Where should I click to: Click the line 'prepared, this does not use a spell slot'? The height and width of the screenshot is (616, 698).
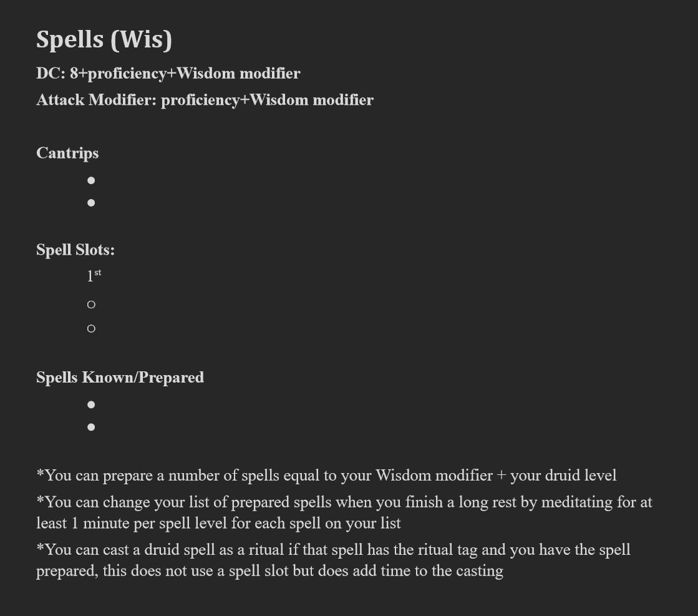tap(269, 570)
